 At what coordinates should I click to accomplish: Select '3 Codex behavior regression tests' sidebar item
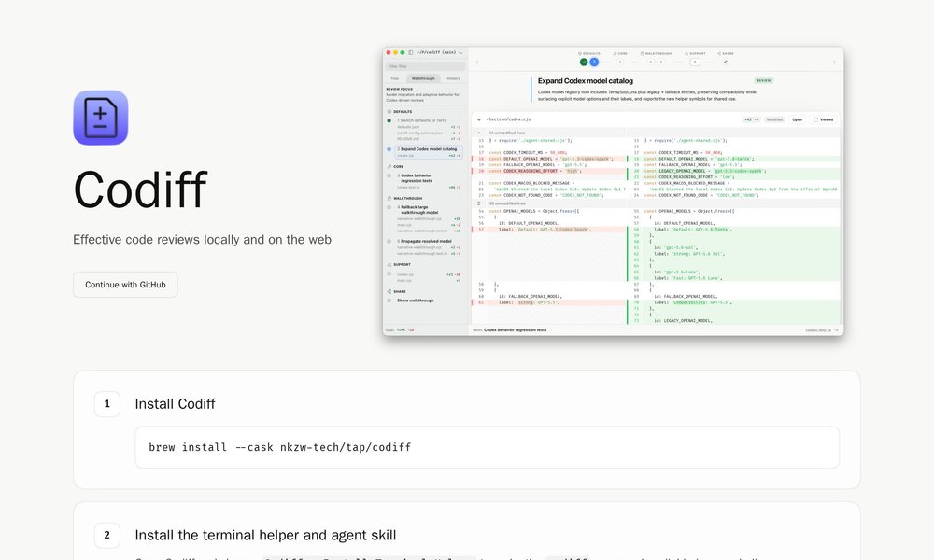click(417, 178)
